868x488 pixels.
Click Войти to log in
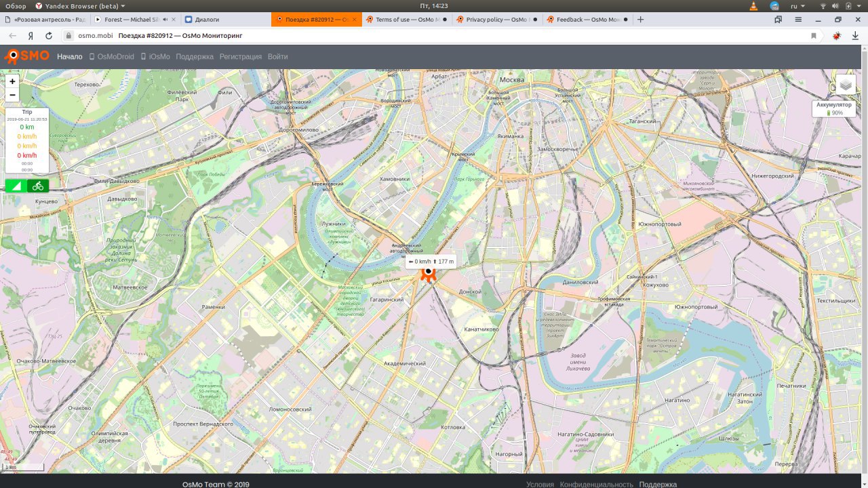277,57
